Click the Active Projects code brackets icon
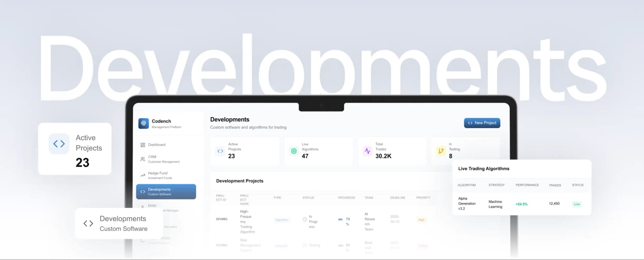 click(x=220, y=151)
